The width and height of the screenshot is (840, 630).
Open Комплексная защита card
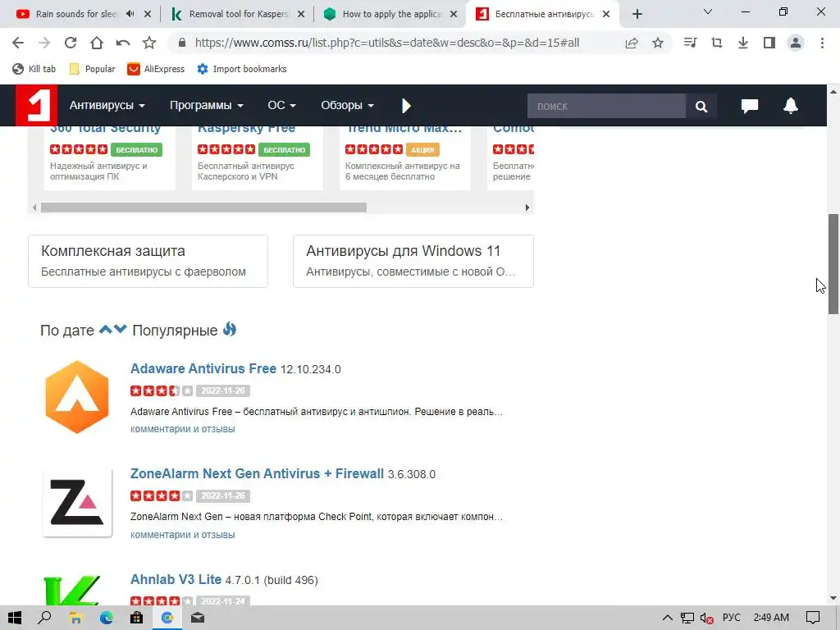pyautogui.click(x=148, y=262)
